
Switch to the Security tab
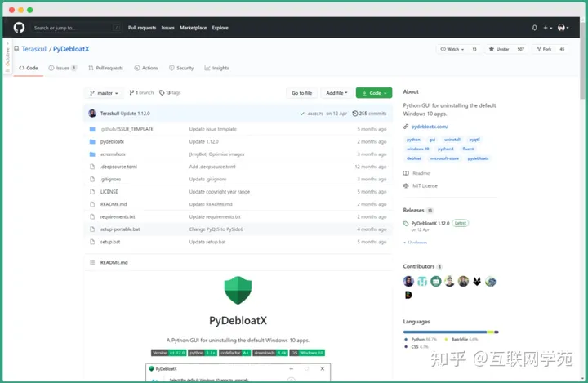pyautogui.click(x=181, y=68)
